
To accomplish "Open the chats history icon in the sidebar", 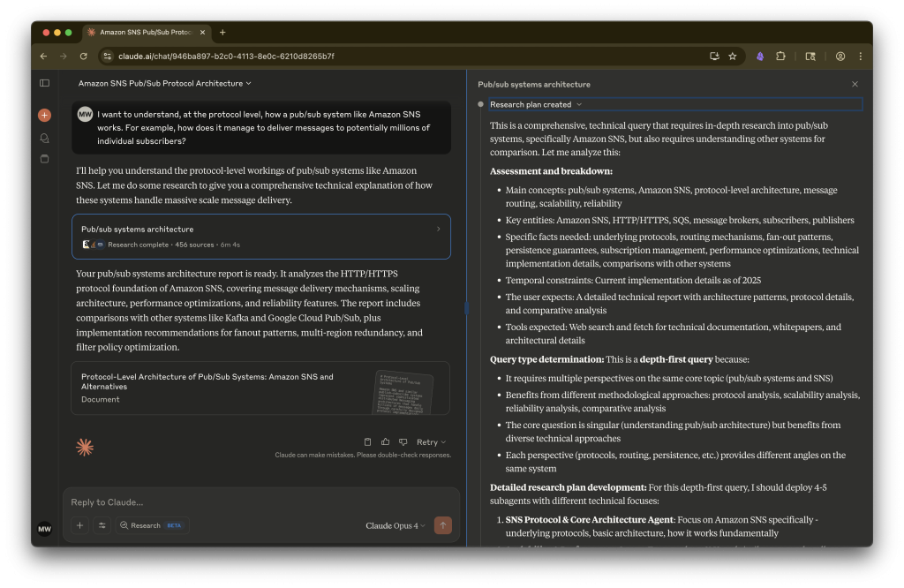I will (x=44, y=138).
